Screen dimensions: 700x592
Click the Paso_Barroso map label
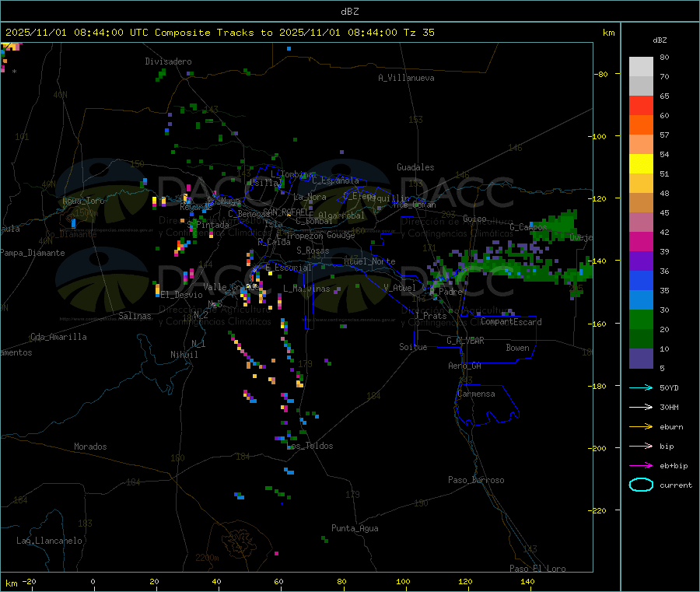point(476,480)
